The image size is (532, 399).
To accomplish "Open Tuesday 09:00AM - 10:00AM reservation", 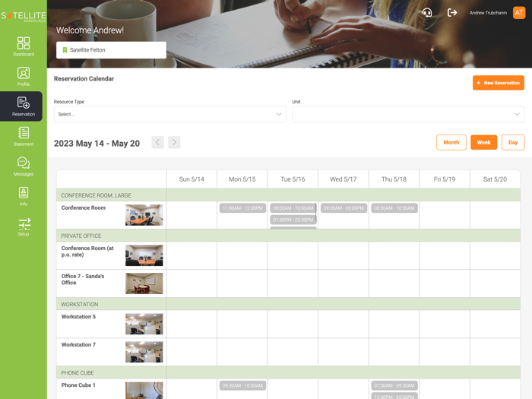I will coord(293,208).
